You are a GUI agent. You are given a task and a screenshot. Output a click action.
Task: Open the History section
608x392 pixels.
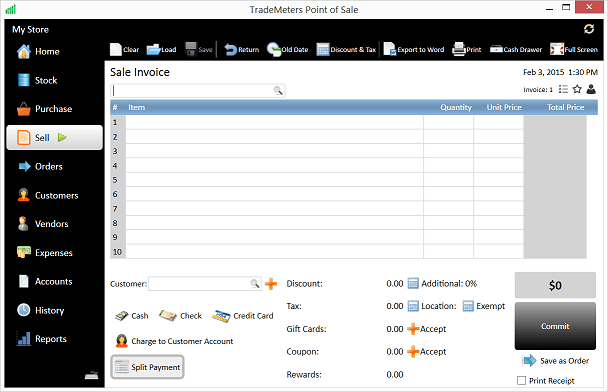(x=40, y=310)
